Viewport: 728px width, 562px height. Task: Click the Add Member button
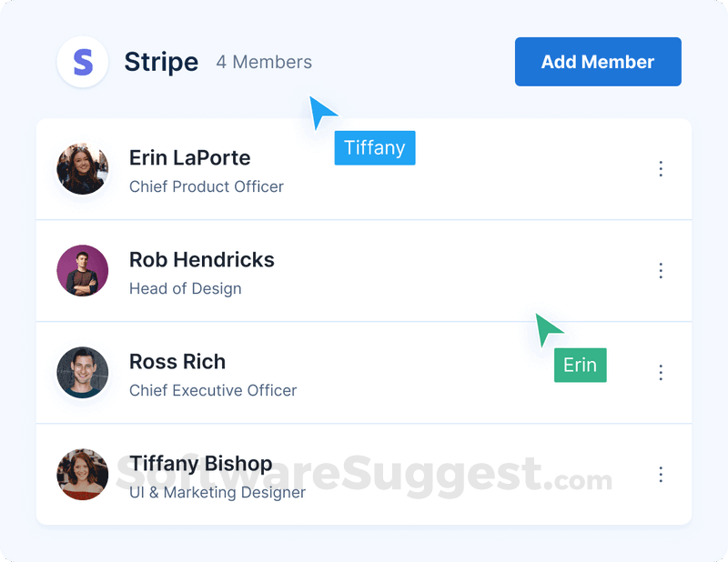pyautogui.click(x=598, y=62)
